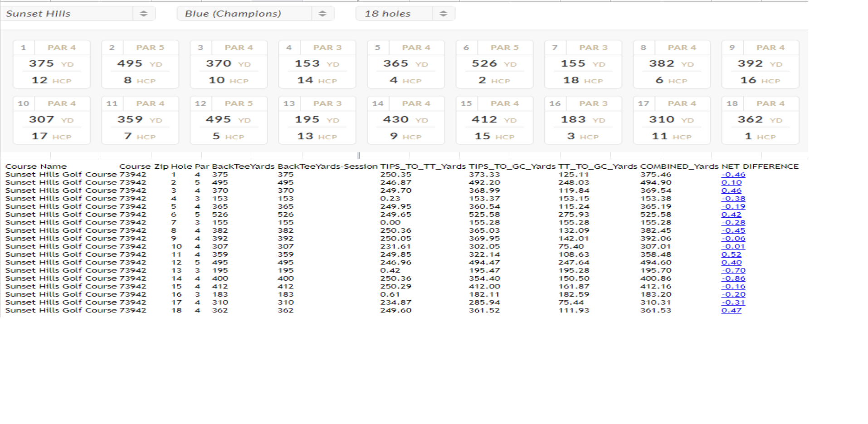Open net difference link for hole 2 (0.10)

731,182
